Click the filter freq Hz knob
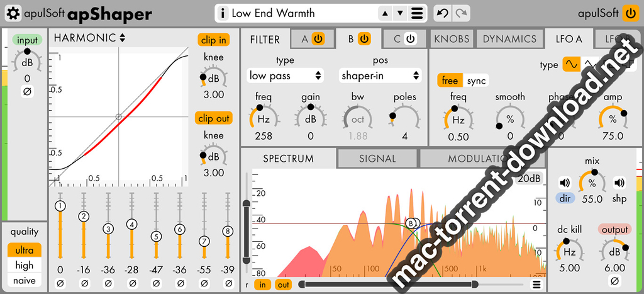The width and height of the screenshot is (644, 294). [x=264, y=119]
